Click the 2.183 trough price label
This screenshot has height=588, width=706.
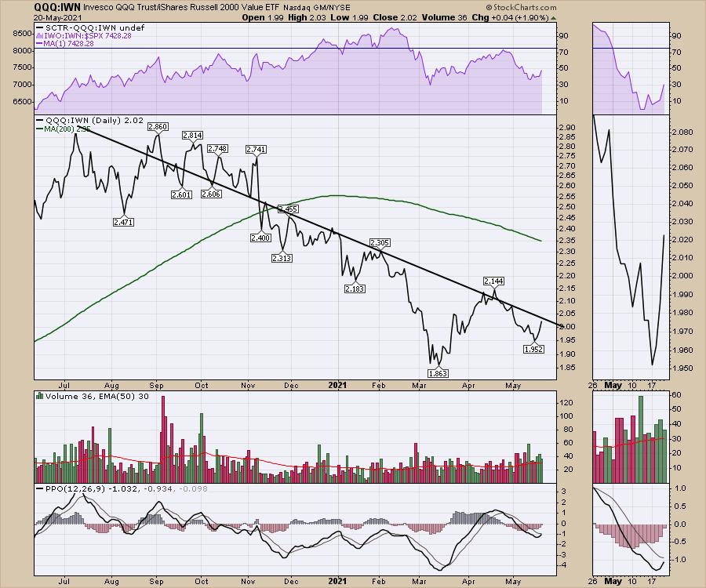355,289
